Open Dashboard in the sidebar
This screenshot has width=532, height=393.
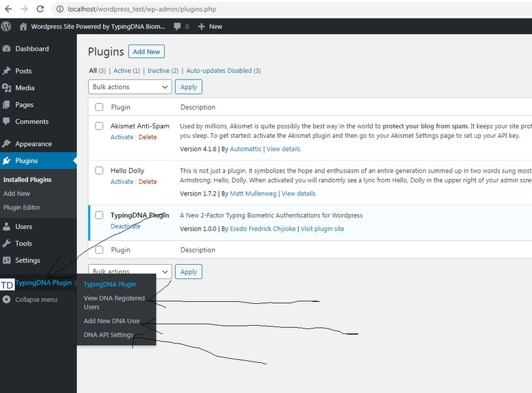click(32, 49)
